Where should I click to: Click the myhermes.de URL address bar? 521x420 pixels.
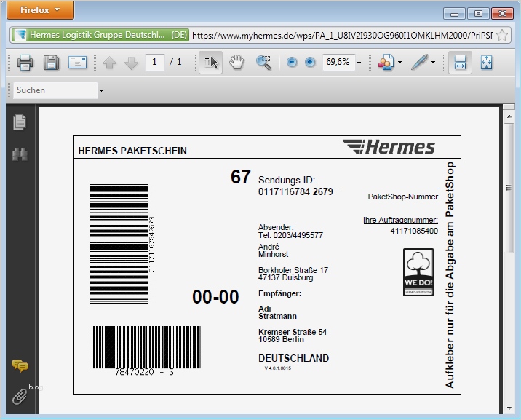point(342,36)
